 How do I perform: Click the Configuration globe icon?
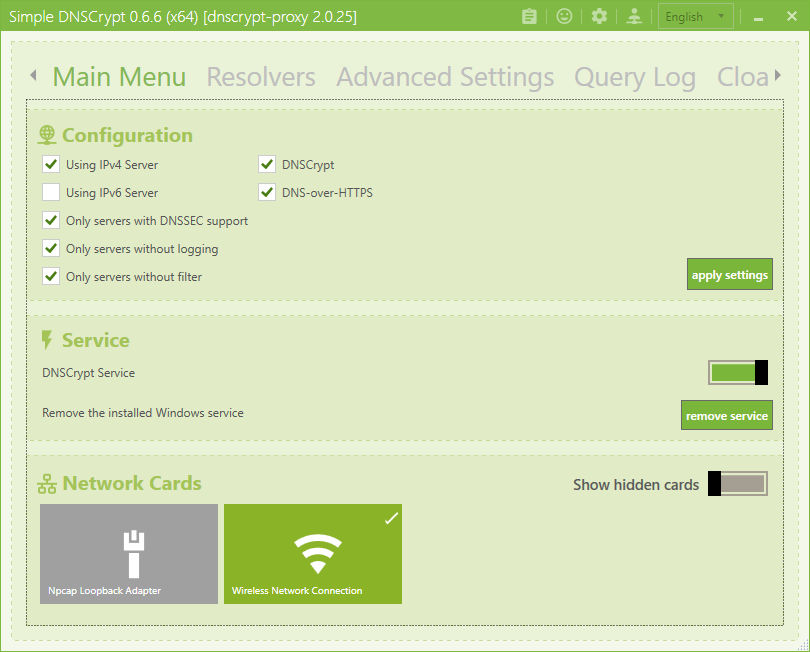tap(47, 135)
